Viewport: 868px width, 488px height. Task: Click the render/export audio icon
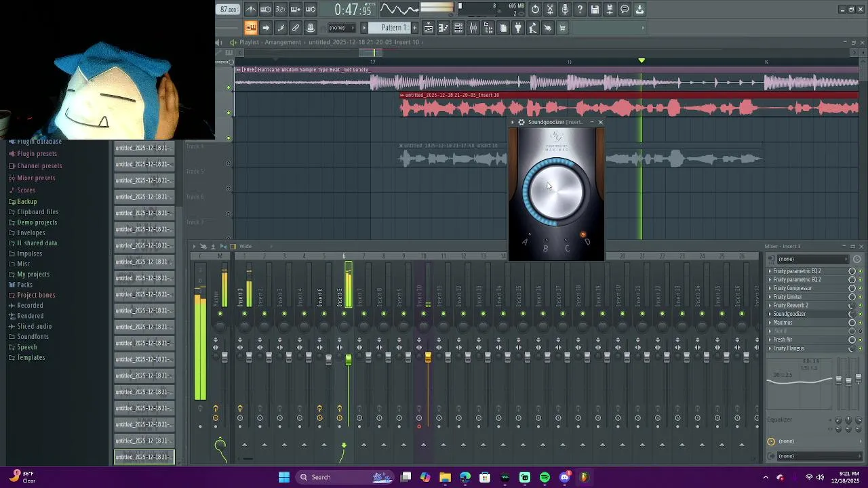(610, 9)
